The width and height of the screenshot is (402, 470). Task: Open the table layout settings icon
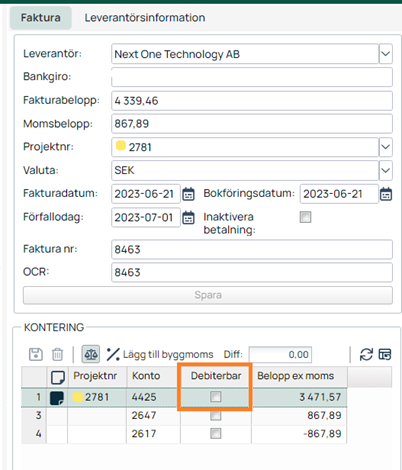click(385, 354)
